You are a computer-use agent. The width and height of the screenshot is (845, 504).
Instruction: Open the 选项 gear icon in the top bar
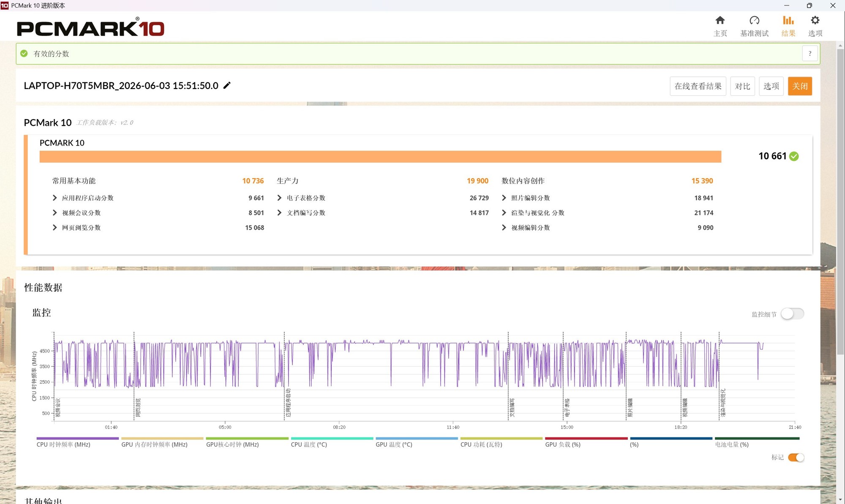pos(815,20)
